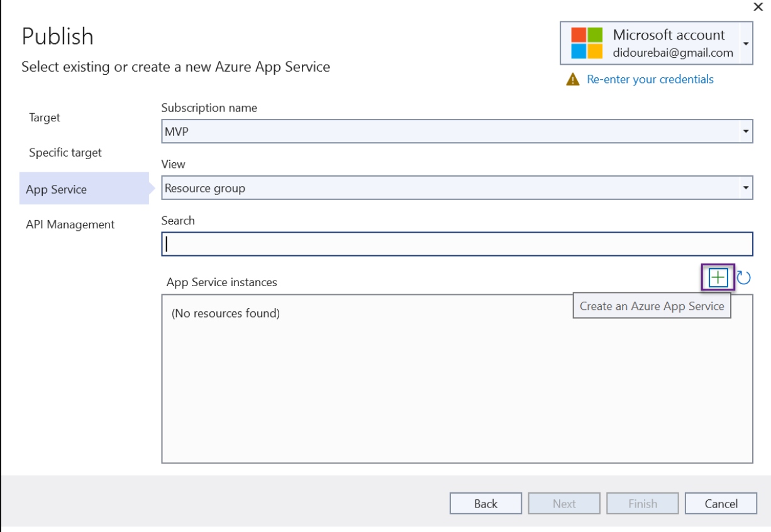Open the View dropdown showing Resource group
Image resolution: width=771 pixels, height=532 pixels.
pyautogui.click(x=457, y=188)
